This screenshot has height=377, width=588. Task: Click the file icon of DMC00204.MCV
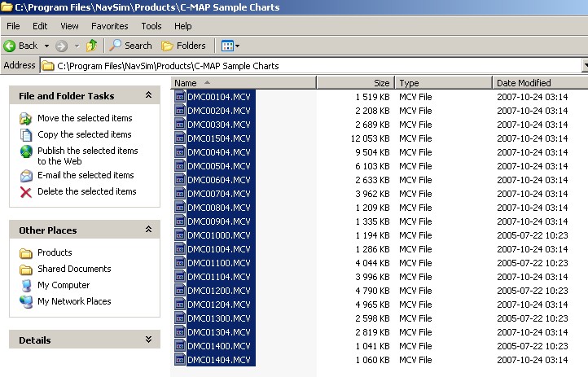click(x=180, y=111)
